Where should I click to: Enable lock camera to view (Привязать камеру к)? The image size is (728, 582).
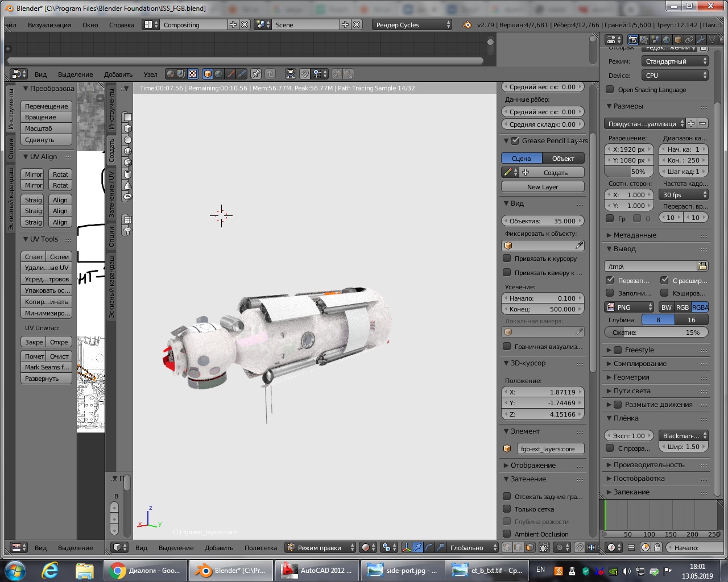507,272
